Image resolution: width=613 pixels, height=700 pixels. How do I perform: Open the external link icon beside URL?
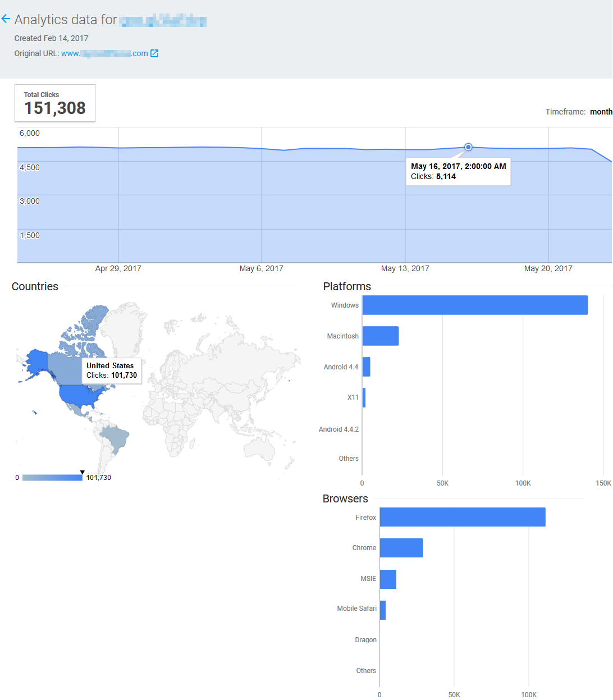154,53
